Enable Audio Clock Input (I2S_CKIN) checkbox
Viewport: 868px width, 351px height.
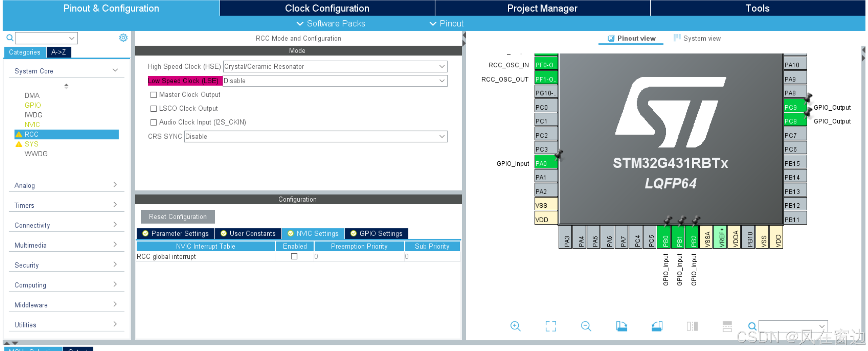pos(153,122)
